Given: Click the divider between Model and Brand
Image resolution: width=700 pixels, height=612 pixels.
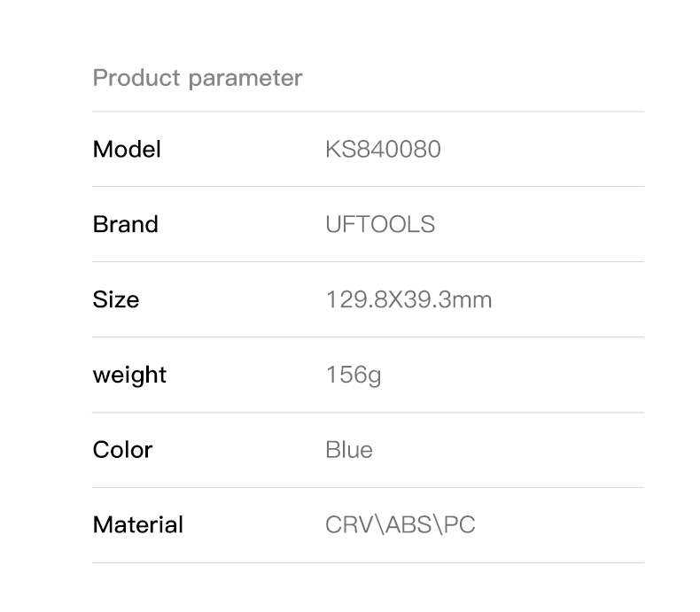Looking at the screenshot, I should [368, 187].
